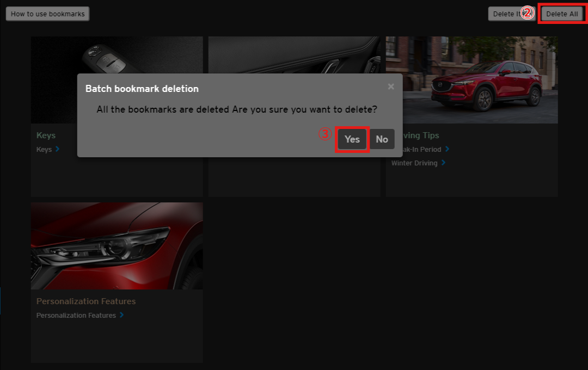The height and width of the screenshot is (370, 588).
Task: Confirm deletion by clicking Yes
Action: click(352, 139)
